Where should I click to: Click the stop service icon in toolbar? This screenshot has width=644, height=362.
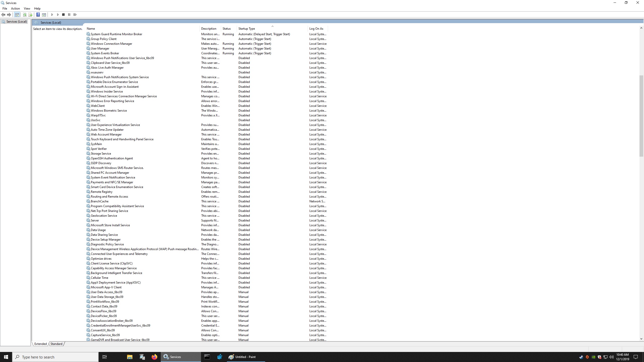(63, 15)
